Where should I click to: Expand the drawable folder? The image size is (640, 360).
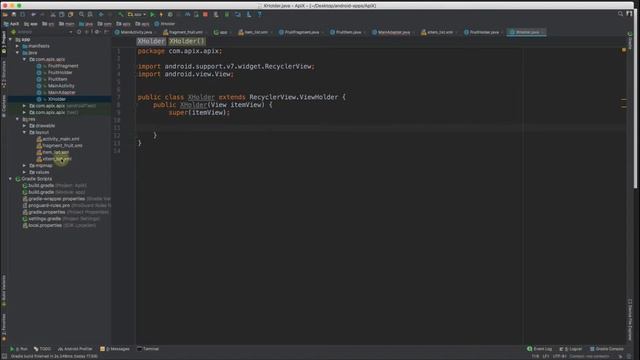click(24, 126)
